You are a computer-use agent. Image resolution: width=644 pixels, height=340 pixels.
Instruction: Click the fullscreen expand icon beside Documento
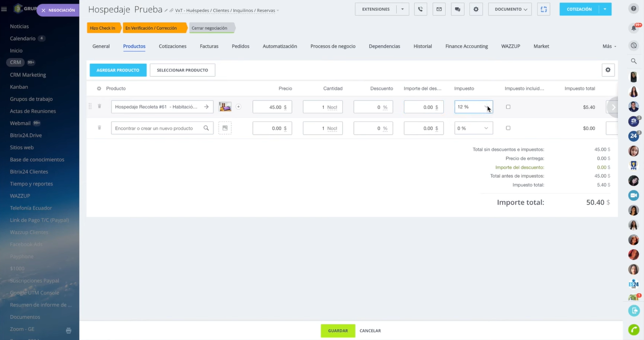pyautogui.click(x=543, y=9)
